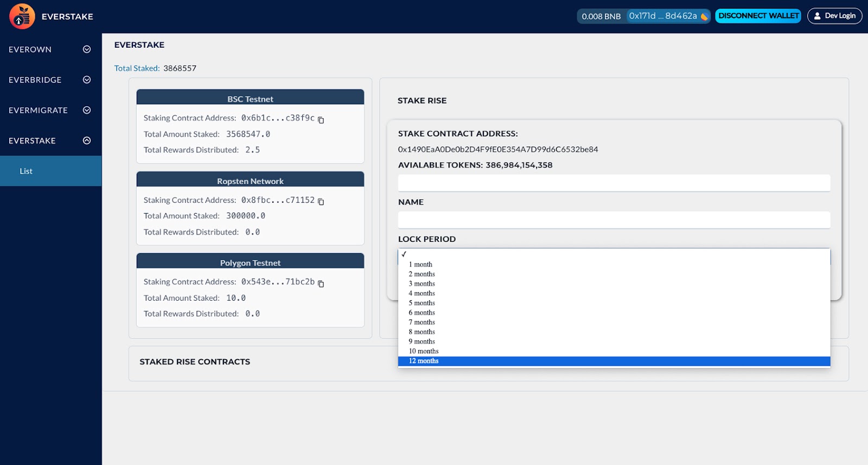The image size is (868, 465).
Task: Click the wallet icon beside address 0x171d
Action: [x=704, y=16]
